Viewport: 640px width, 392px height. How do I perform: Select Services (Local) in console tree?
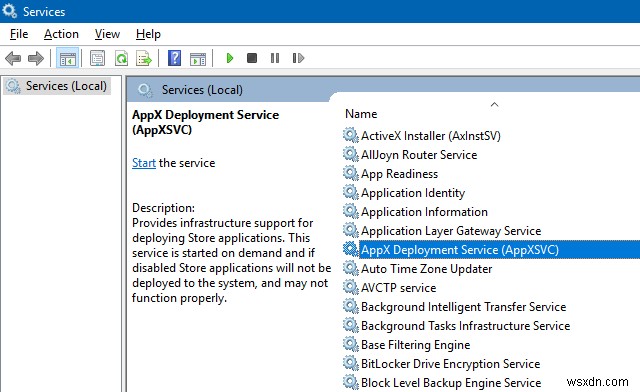point(57,86)
